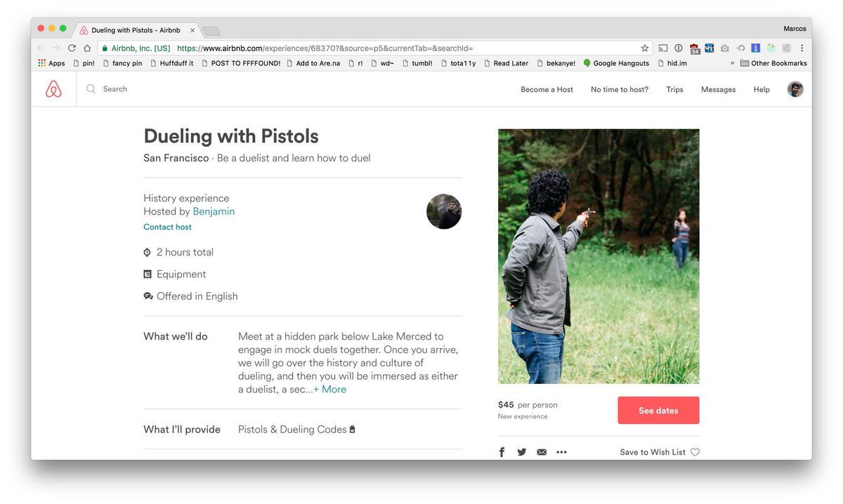
Task: Share experience on Twitter icon
Action: 521,452
